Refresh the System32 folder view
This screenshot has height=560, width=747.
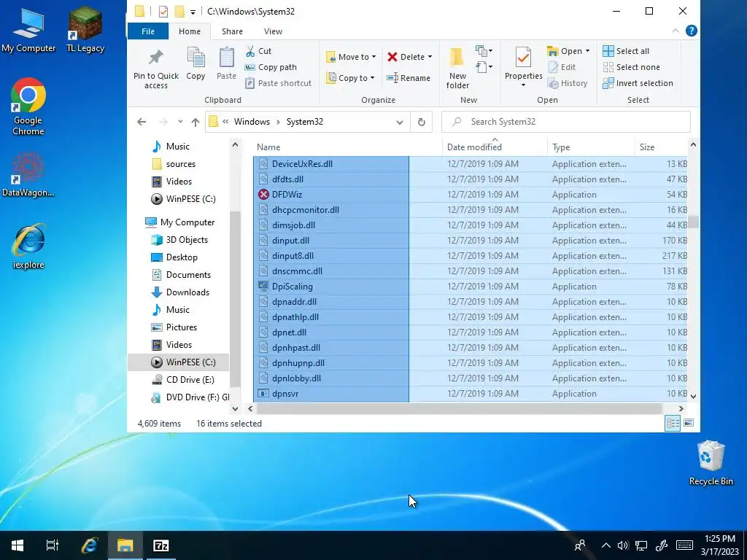422,122
